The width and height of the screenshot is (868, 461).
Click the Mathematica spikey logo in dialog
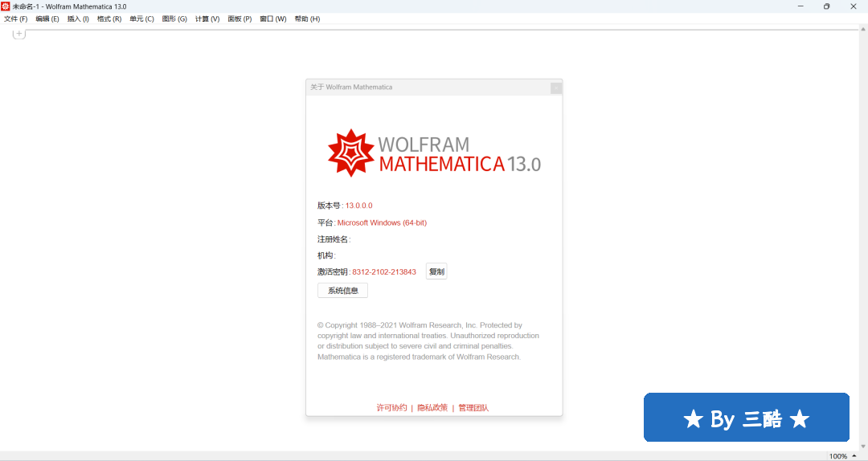[351, 153]
